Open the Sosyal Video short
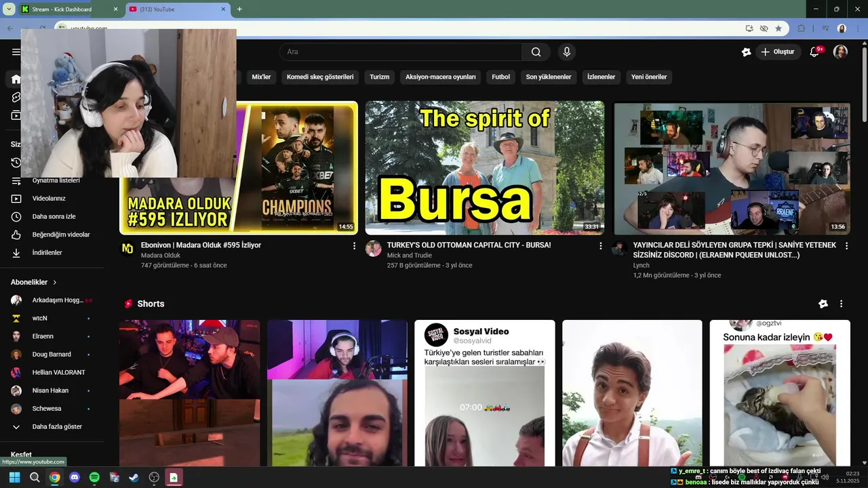 pos(485,393)
